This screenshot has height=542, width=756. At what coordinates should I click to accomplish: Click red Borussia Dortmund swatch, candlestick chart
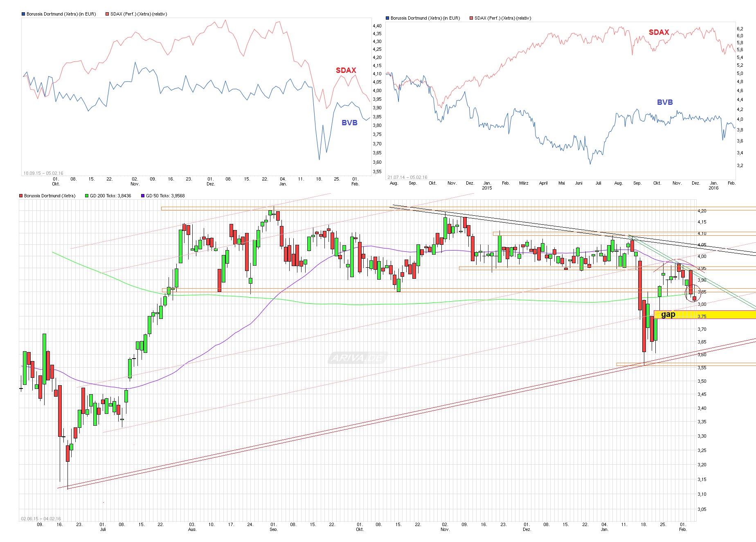(21, 196)
